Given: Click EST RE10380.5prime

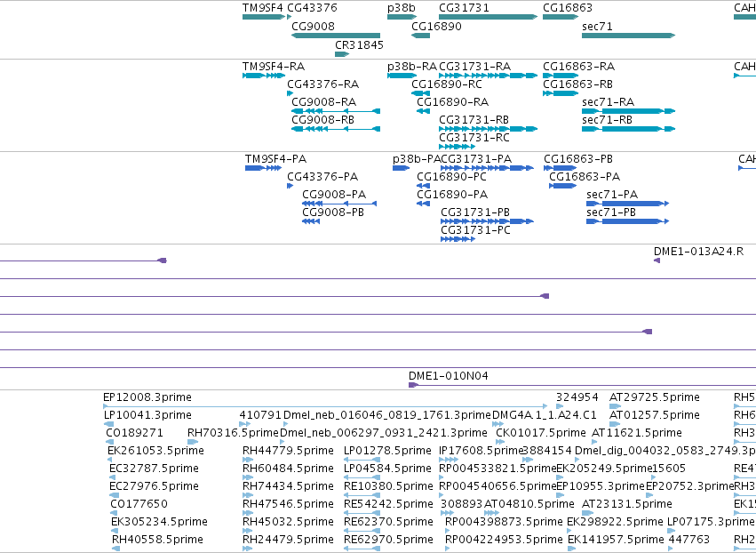Looking at the screenshot, I should [x=388, y=486].
